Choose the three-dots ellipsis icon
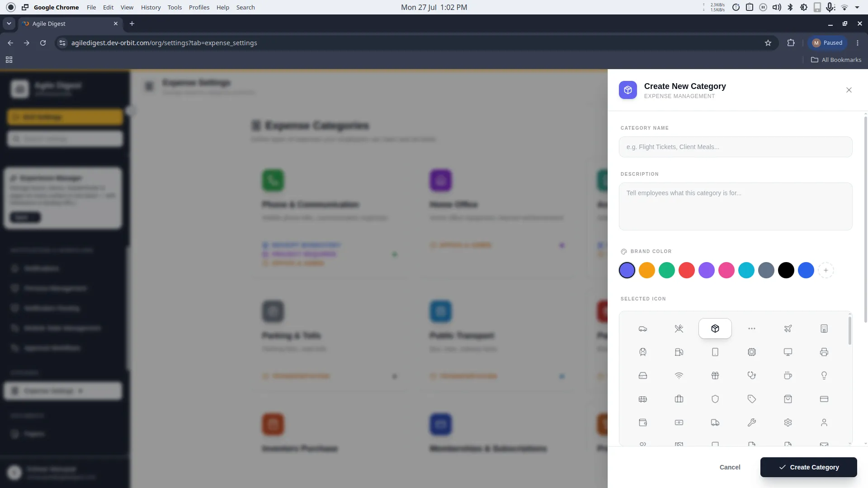The image size is (868, 488). [x=751, y=328]
